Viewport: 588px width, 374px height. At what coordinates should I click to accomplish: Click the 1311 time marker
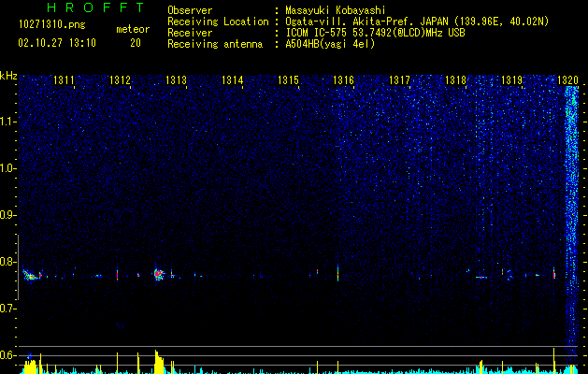(x=64, y=79)
